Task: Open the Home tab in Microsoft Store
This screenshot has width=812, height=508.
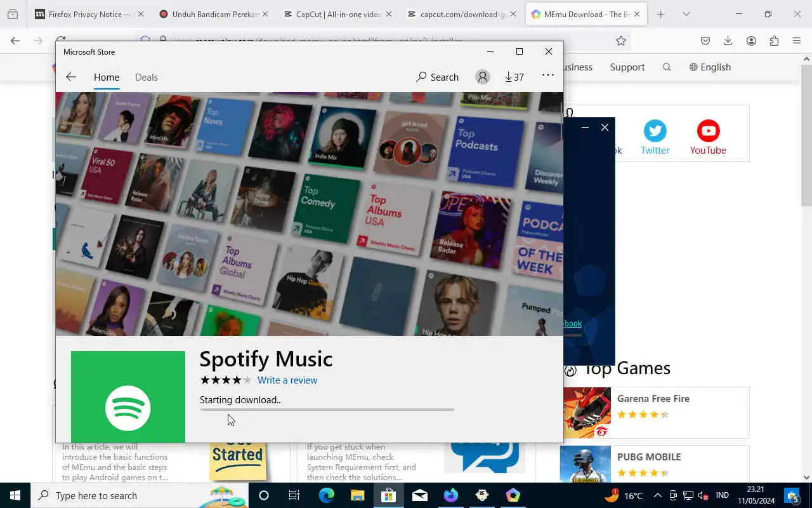Action: (107, 77)
